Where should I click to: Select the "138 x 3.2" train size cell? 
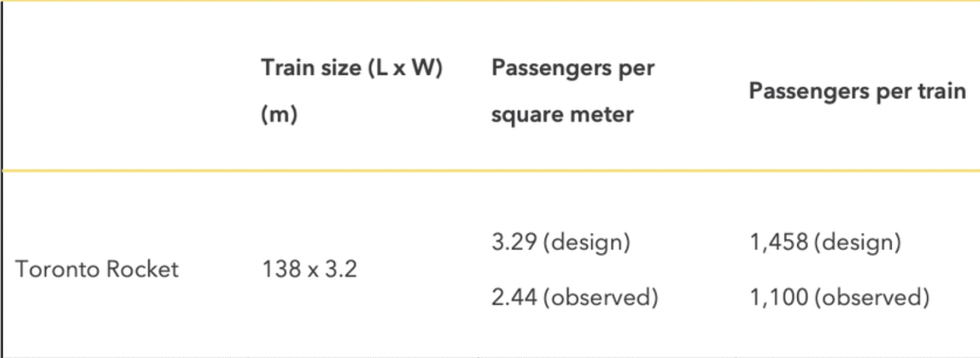tap(309, 270)
